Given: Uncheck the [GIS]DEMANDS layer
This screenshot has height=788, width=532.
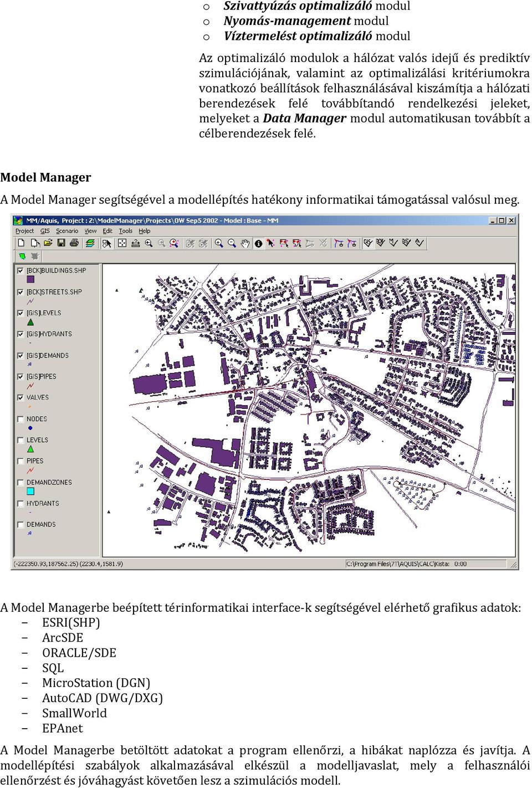Looking at the screenshot, I should pyautogui.click(x=21, y=356).
